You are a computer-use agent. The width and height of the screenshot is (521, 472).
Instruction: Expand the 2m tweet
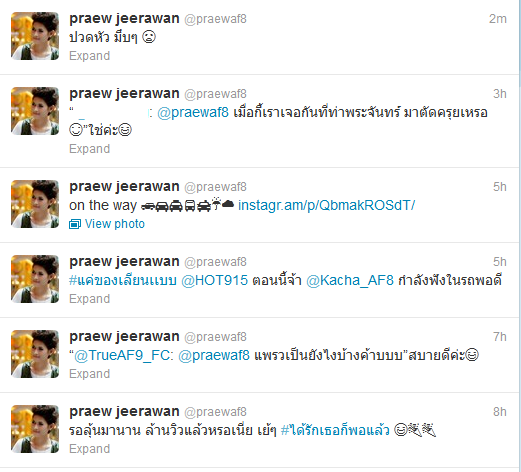(89, 56)
